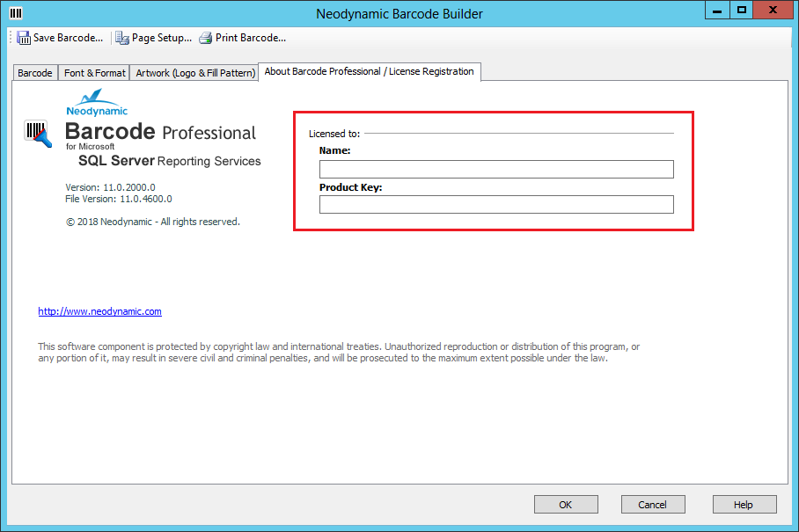Click the Cancel button
The image size is (799, 532).
(x=653, y=505)
